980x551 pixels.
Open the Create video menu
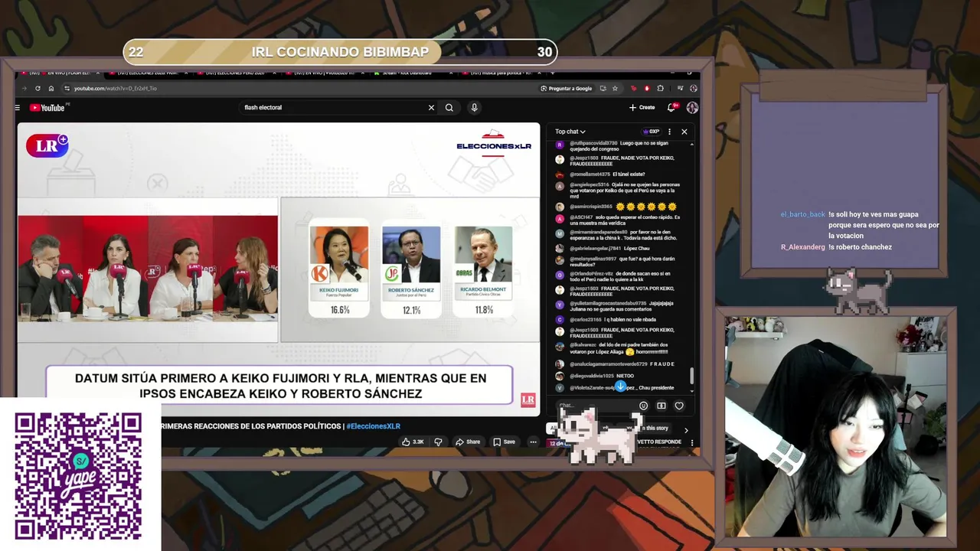click(x=642, y=108)
